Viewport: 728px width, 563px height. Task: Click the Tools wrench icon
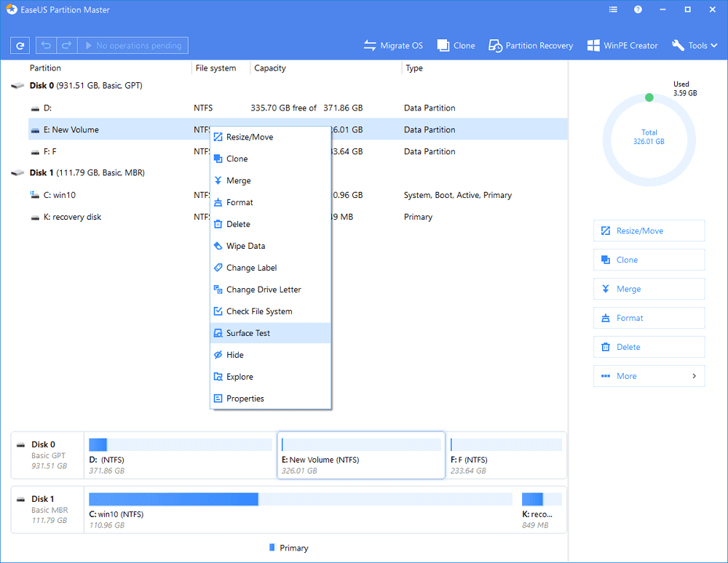[x=678, y=45]
